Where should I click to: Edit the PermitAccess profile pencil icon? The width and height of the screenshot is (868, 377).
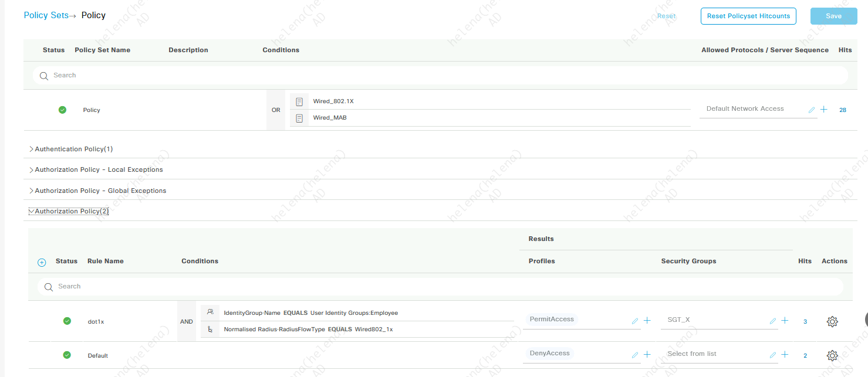point(634,321)
